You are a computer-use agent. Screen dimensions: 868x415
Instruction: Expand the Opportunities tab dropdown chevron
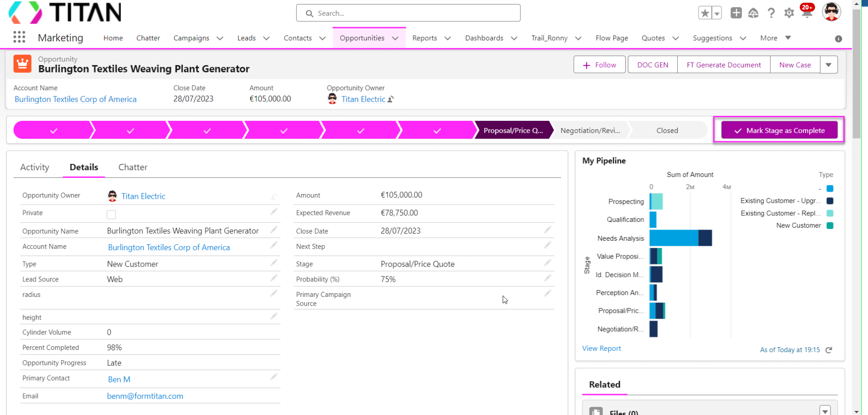point(395,38)
